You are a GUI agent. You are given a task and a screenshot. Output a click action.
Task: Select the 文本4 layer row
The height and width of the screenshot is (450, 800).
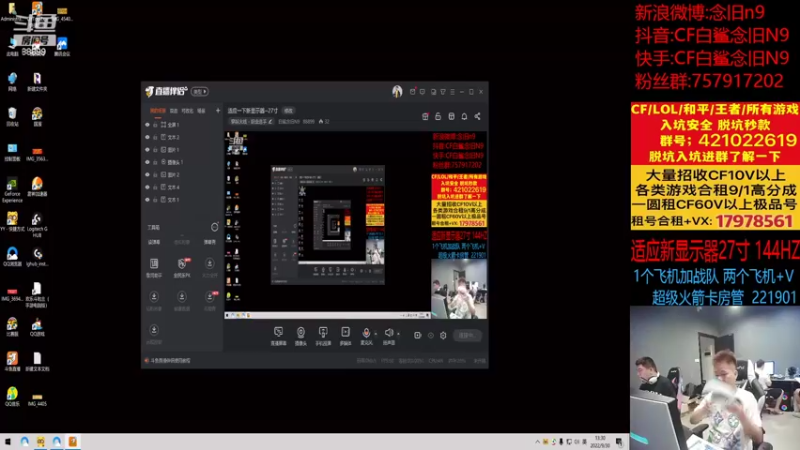(x=182, y=187)
